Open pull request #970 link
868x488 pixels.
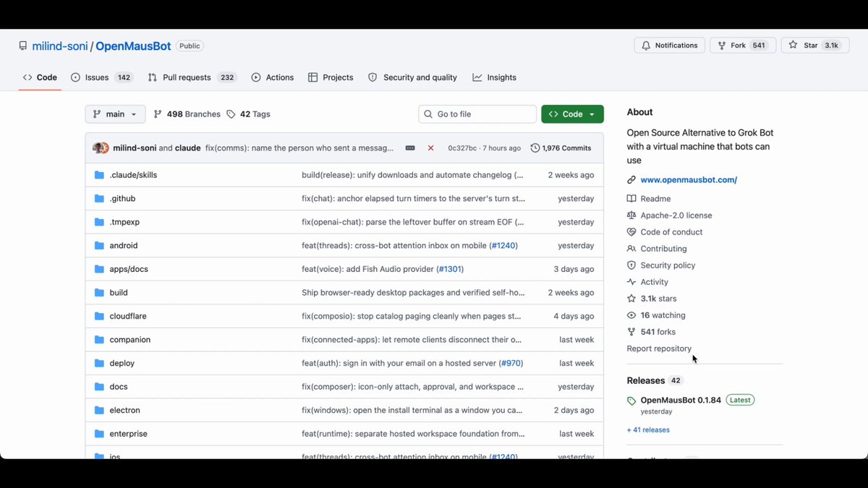[x=510, y=363]
